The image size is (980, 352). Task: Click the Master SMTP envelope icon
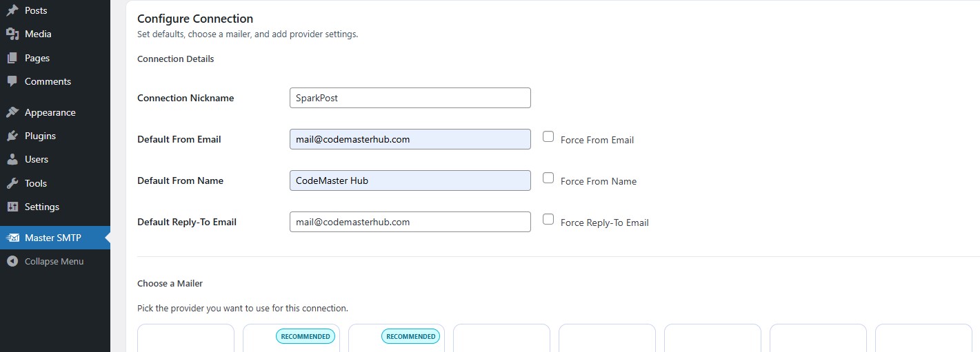13,238
